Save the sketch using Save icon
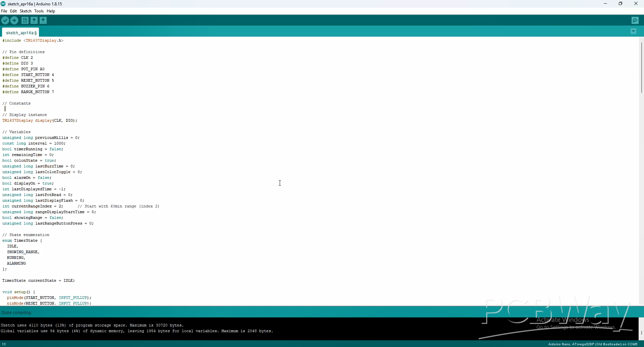This screenshot has height=347, width=644. tap(43, 21)
